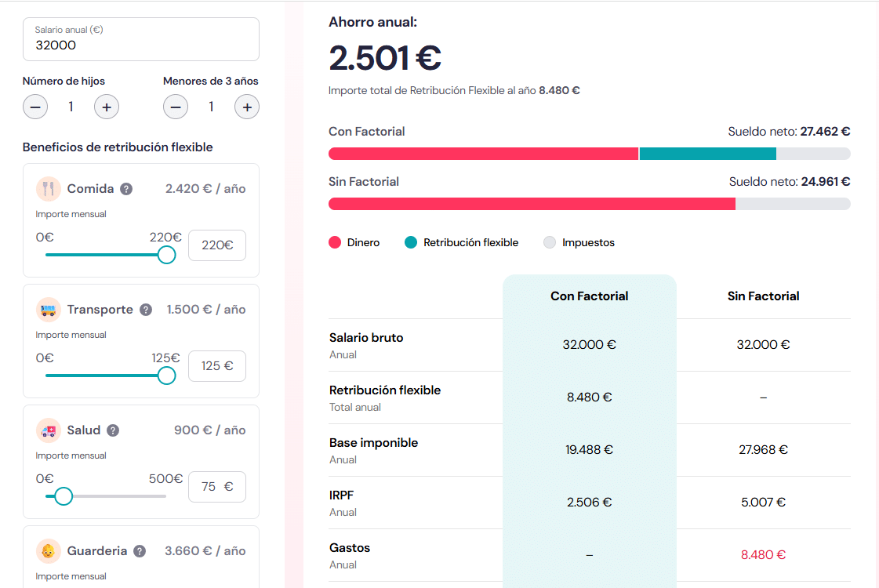The height and width of the screenshot is (588, 879).
Task: Open the Salud help question mark
Action: (x=113, y=430)
